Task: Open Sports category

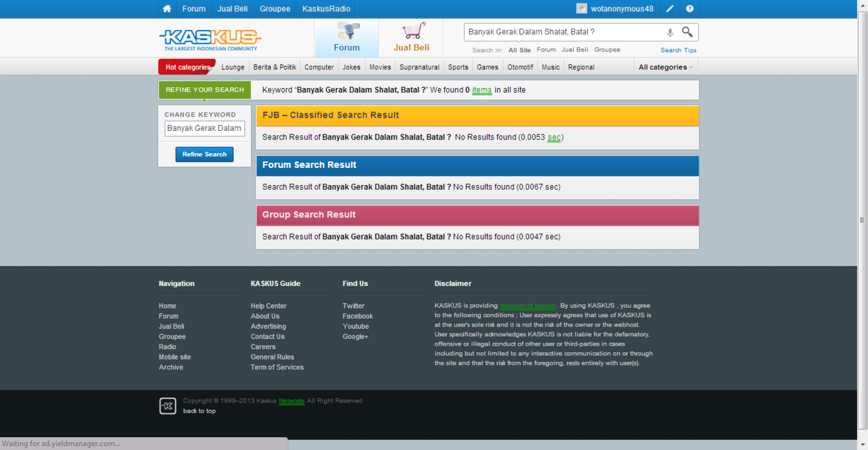Action: [x=458, y=67]
